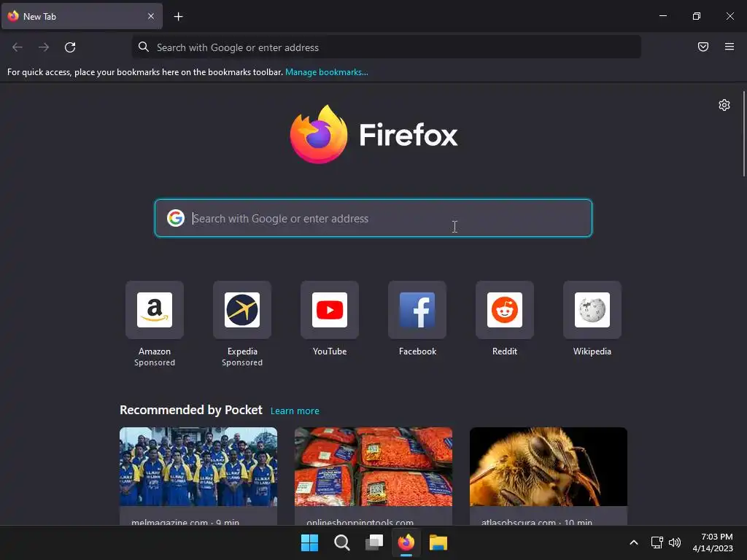This screenshot has height=560, width=747.
Task: Open the Wikipedia shortcut tile
Action: click(x=592, y=310)
